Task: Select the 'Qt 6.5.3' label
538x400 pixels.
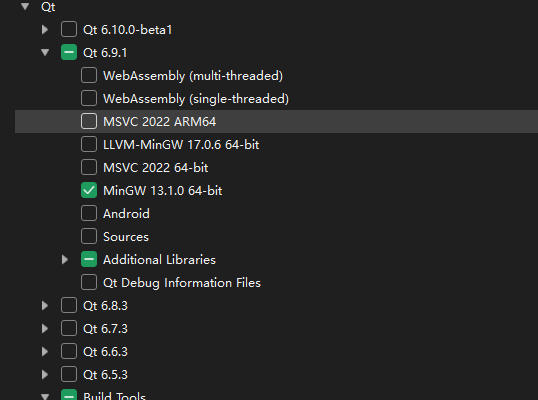Action: (x=105, y=375)
